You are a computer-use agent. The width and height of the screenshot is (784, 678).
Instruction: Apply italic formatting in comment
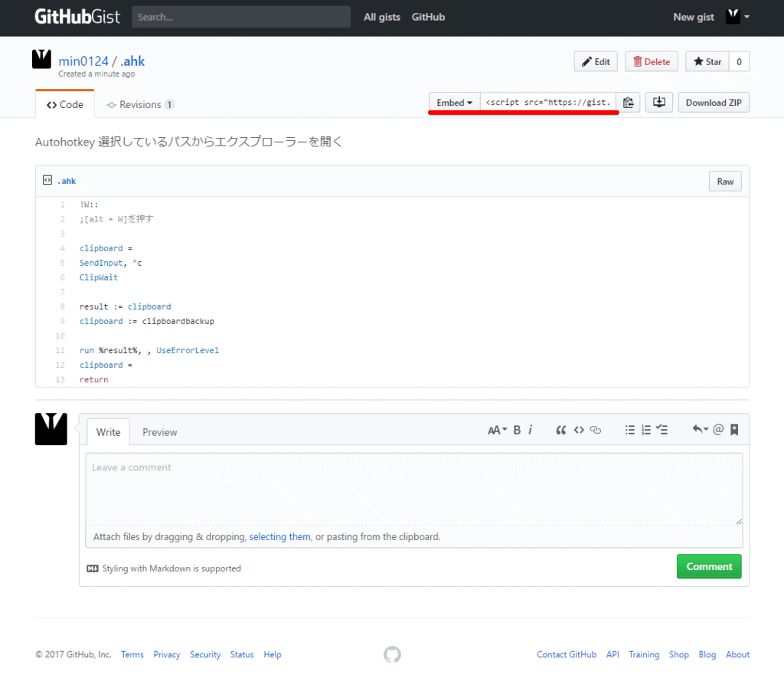pyautogui.click(x=530, y=430)
